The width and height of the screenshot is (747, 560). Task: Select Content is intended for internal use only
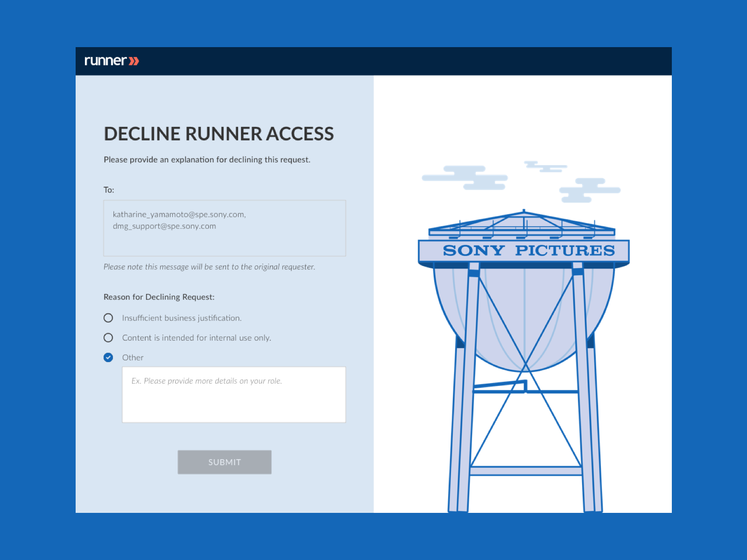pyautogui.click(x=108, y=337)
